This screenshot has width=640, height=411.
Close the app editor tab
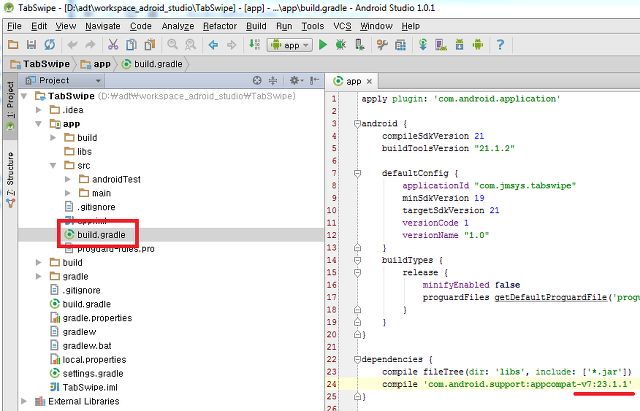click(369, 82)
